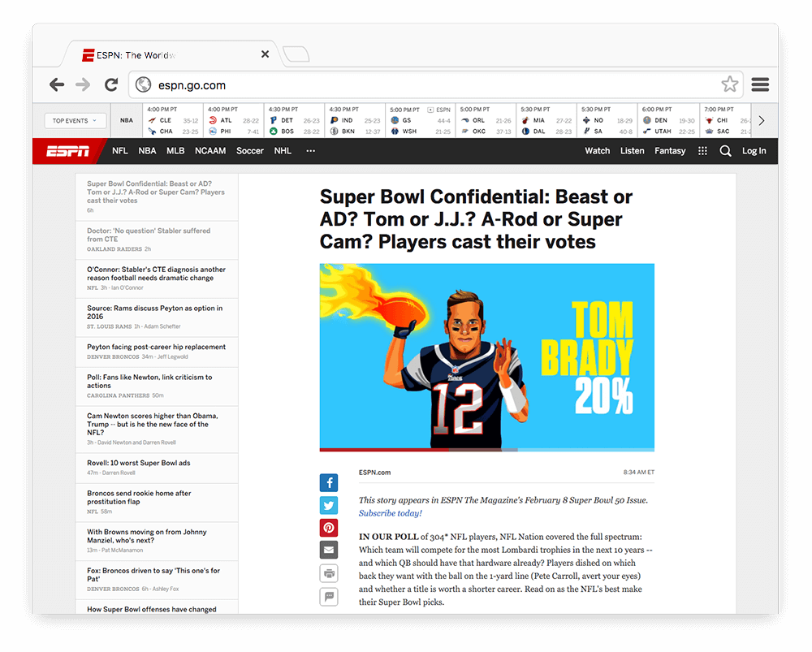Viewport: 812px width, 652px height.
Task: Open 'Fox: Broncos driven to say' story
Action: [157, 580]
